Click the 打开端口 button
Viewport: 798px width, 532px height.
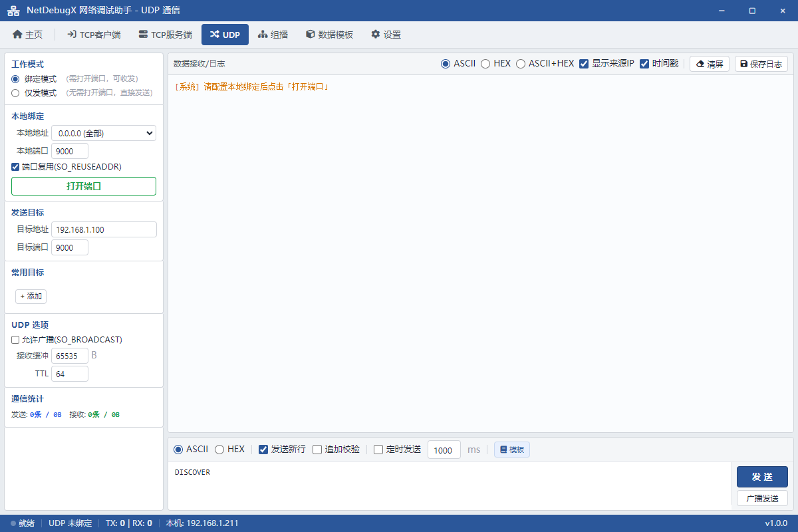click(84, 186)
